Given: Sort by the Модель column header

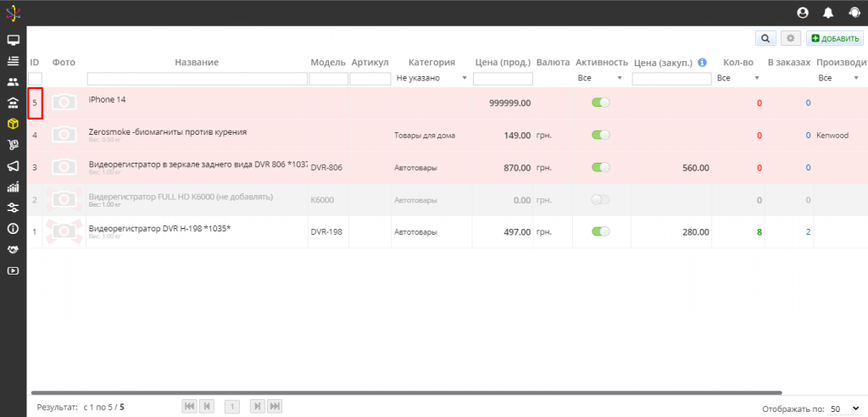Looking at the screenshot, I should click(328, 63).
